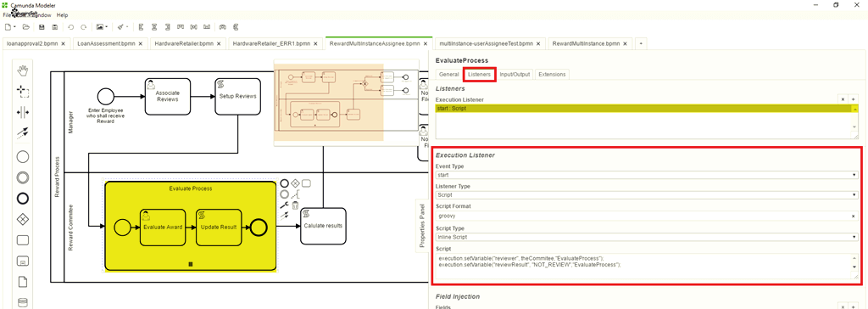Select the lasso tool in palette
The image size is (868, 309).
click(x=23, y=91)
